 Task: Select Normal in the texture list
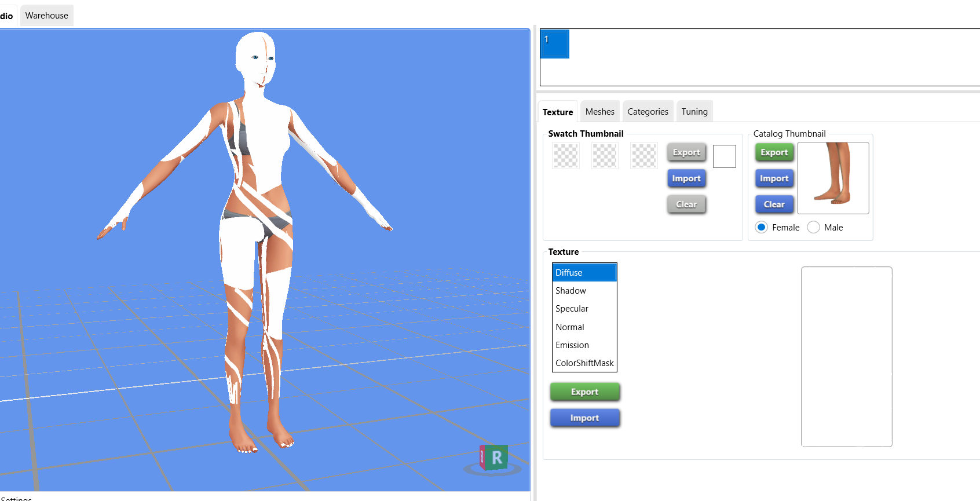[584, 327]
